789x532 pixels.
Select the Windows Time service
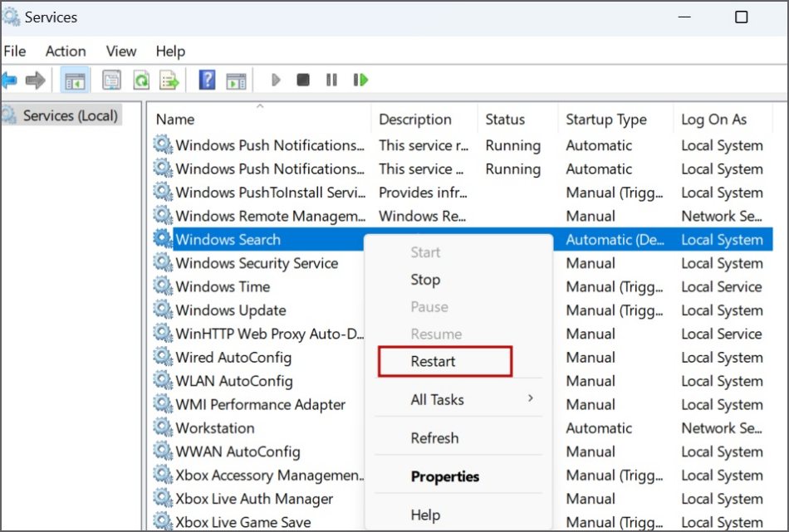click(x=223, y=286)
